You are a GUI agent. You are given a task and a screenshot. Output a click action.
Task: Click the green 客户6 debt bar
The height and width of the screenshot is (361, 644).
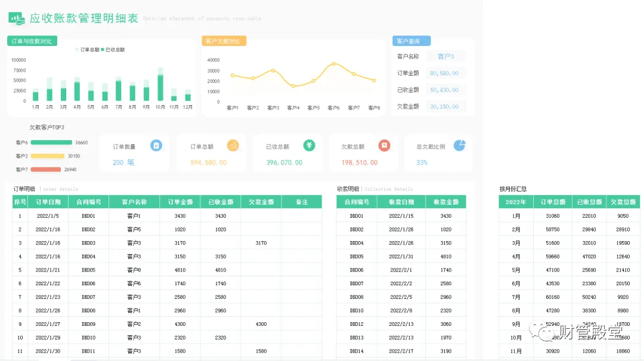(51, 143)
